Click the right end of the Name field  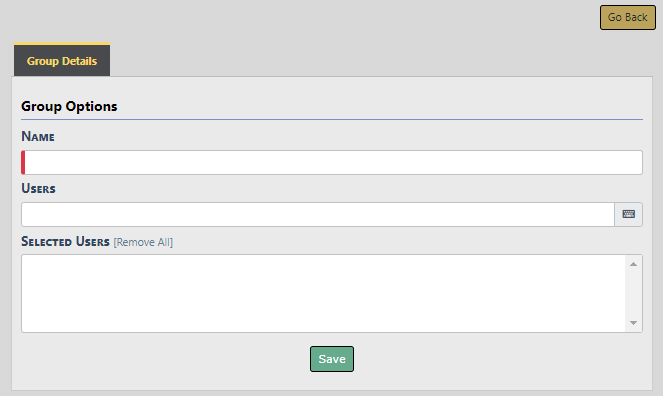630,162
